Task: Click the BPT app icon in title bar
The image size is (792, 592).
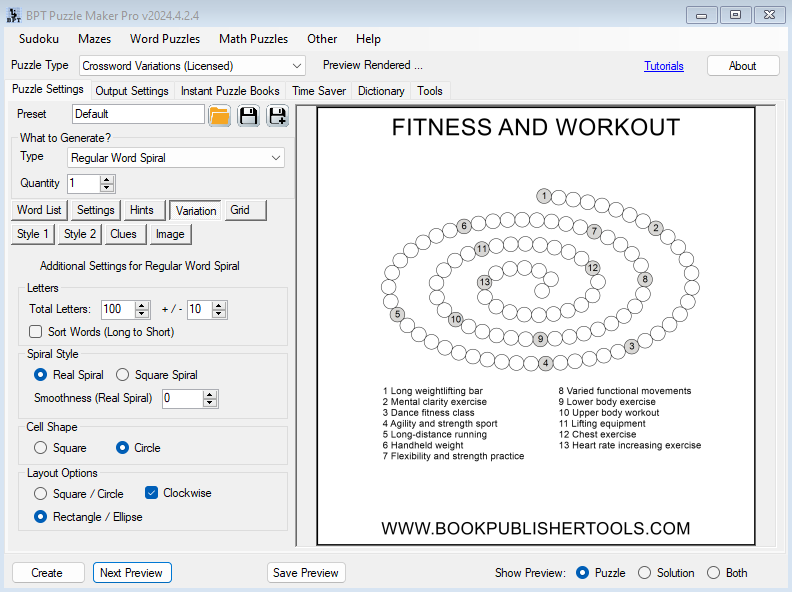Action: [x=13, y=14]
